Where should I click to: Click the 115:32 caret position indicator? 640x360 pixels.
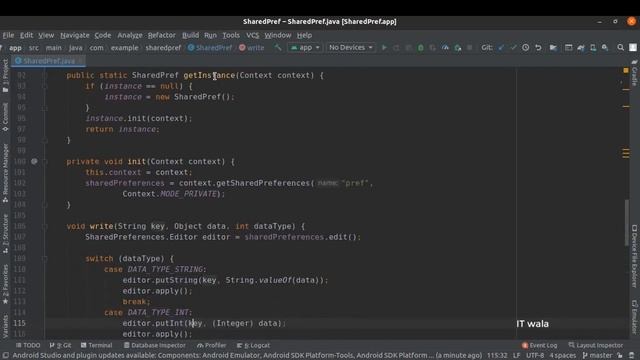(x=497, y=356)
